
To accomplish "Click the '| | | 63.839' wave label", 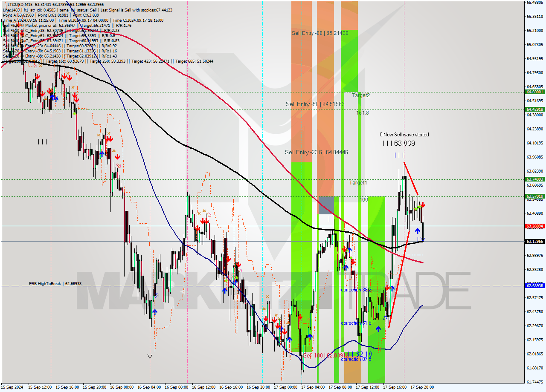I will point(399,144).
